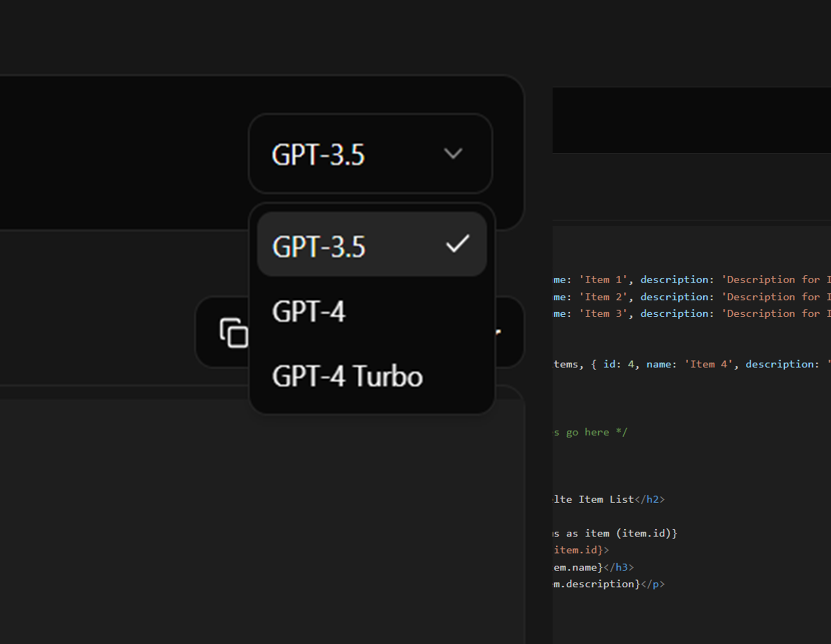Click the 'Item 2' string in code
Image resolution: width=831 pixels, height=644 pixels.
click(604, 297)
